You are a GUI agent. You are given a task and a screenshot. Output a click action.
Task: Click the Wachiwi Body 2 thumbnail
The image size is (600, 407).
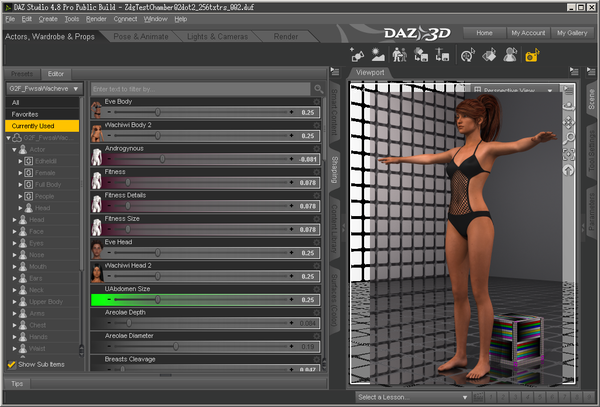(96, 132)
